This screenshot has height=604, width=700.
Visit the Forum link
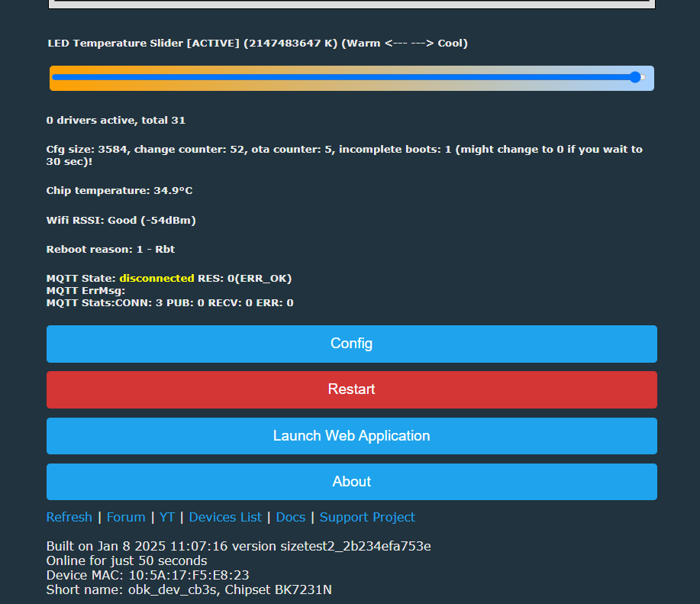pos(126,517)
